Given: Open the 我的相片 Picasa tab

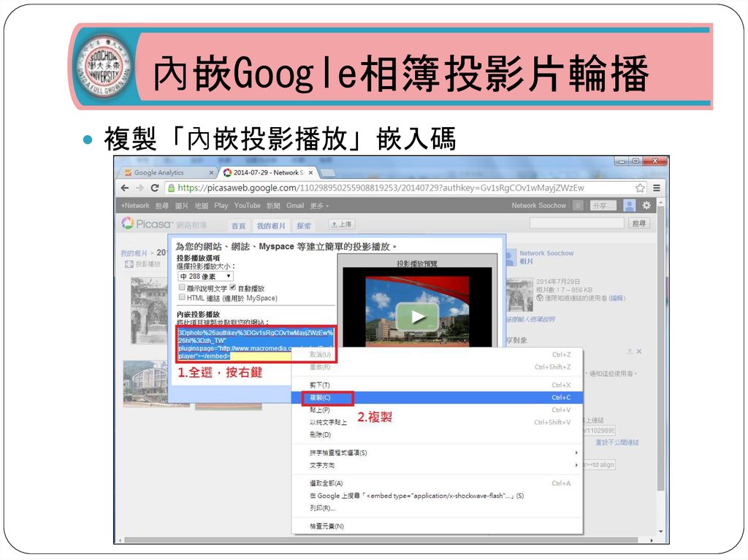Looking at the screenshot, I should coord(271,226).
